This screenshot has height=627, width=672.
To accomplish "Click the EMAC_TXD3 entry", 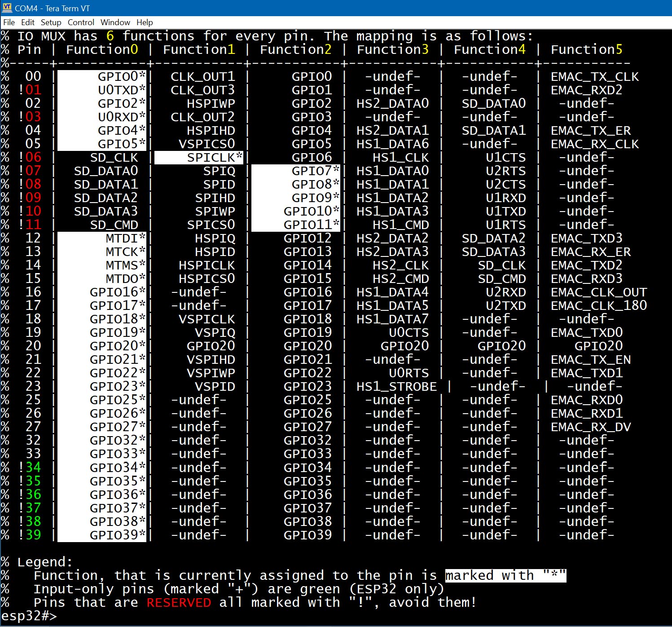I will click(586, 238).
